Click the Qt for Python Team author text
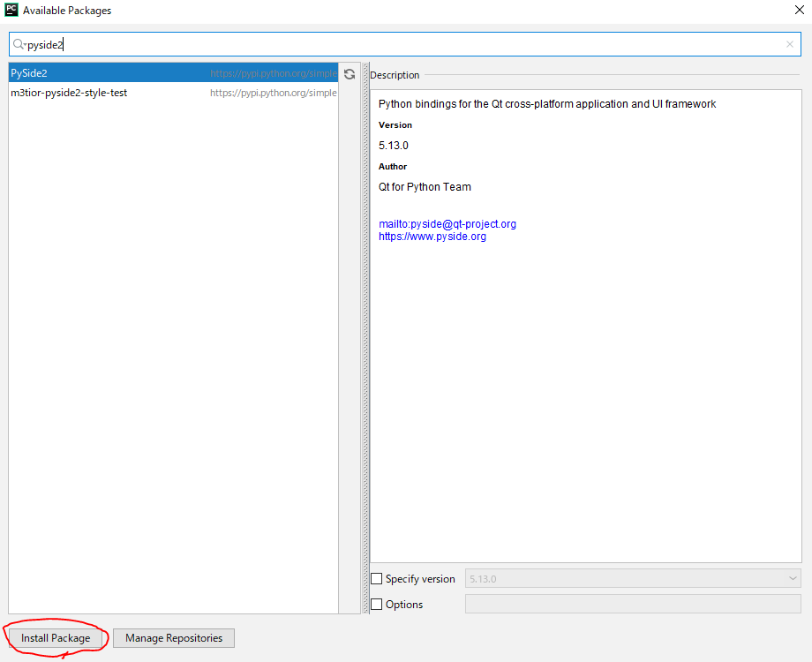Viewport: 812px width, 662px height. 425,187
